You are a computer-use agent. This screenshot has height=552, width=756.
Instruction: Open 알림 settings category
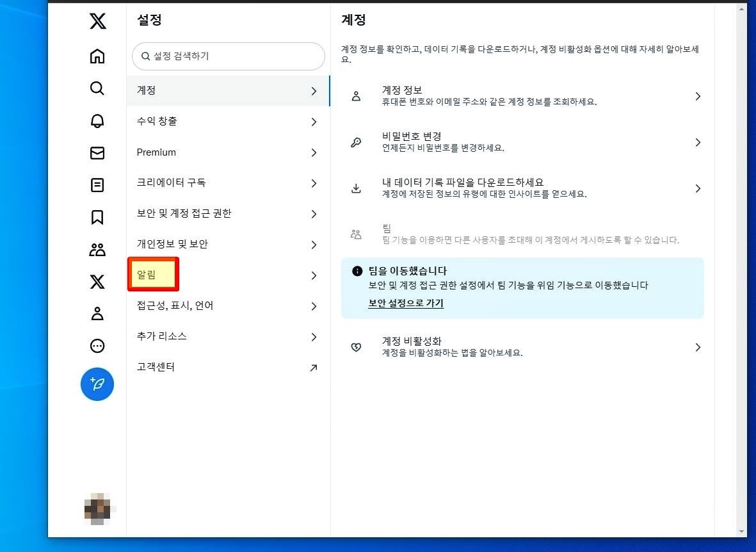[228, 275]
